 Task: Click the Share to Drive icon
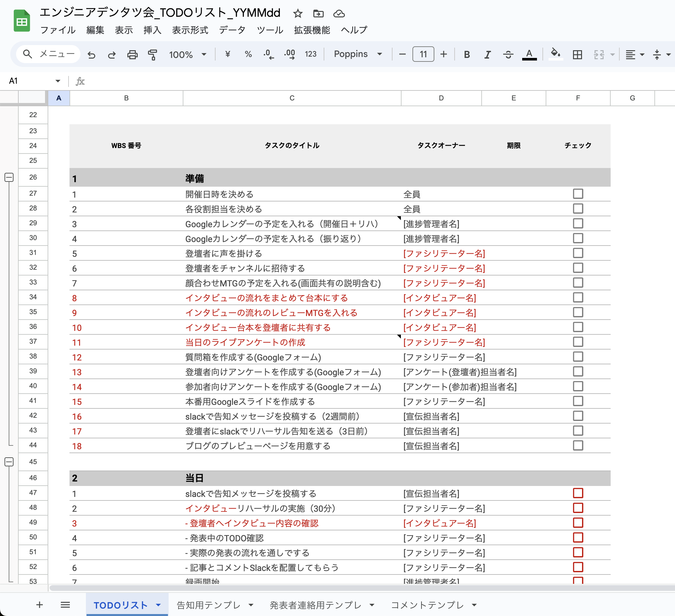[x=319, y=14]
